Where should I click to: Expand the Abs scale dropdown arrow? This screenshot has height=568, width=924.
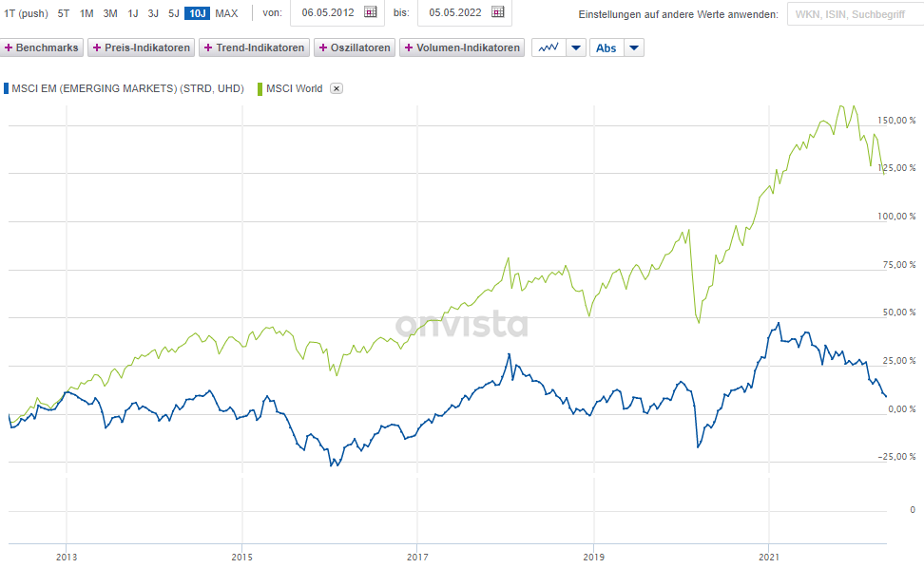click(634, 47)
